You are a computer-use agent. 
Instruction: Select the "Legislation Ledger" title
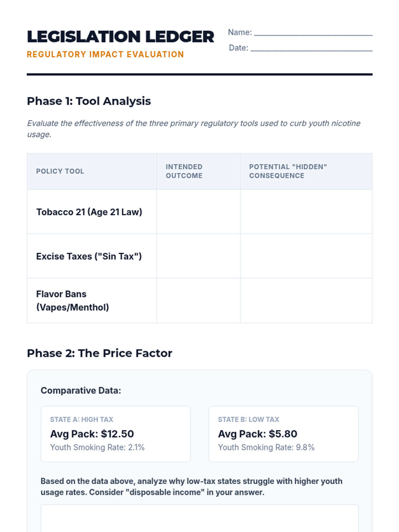tap(120, 37)
